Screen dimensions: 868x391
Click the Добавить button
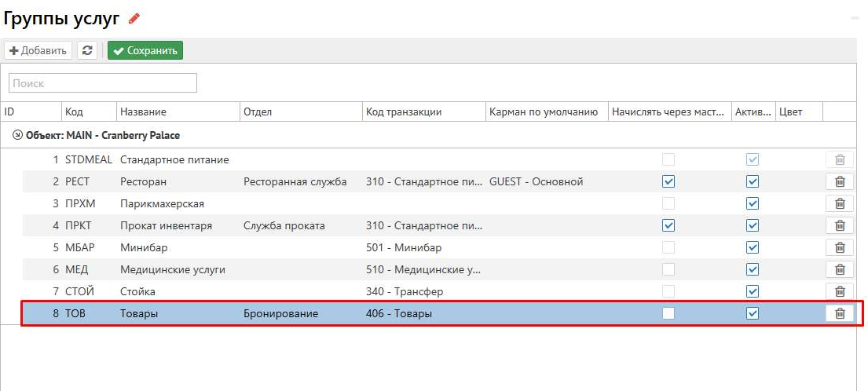tap(38, 50)
